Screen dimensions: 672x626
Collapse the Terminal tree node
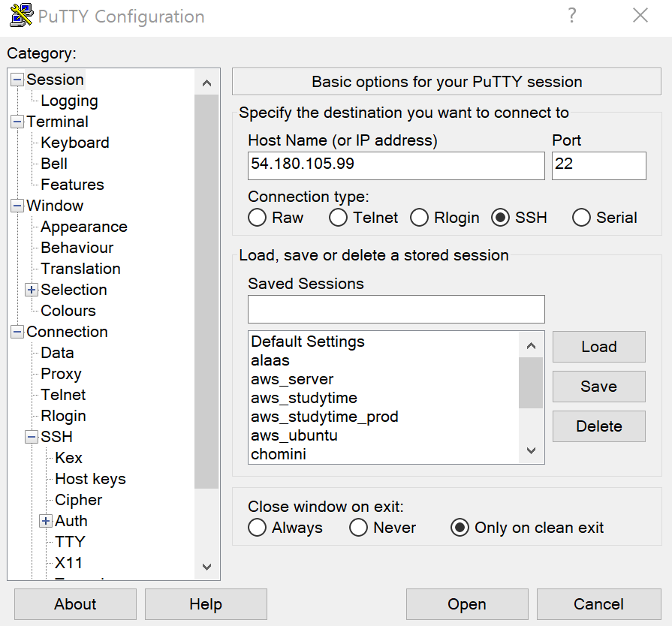[x=17, y=122]
